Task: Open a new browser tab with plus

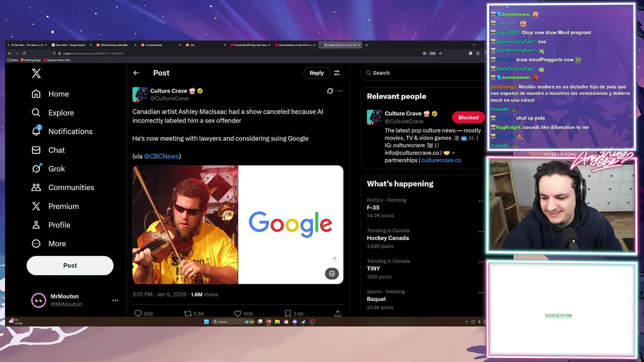Action: coord(366,45)
